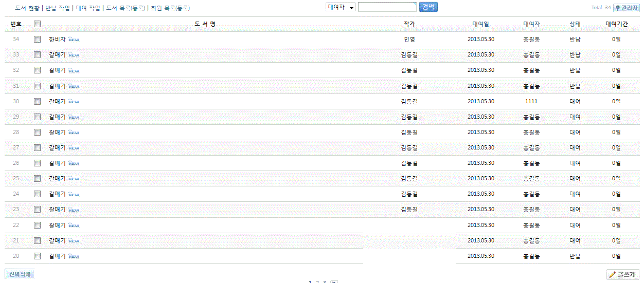Click the New badge in row 22
The image size is (644, 283).
point(74,225)
